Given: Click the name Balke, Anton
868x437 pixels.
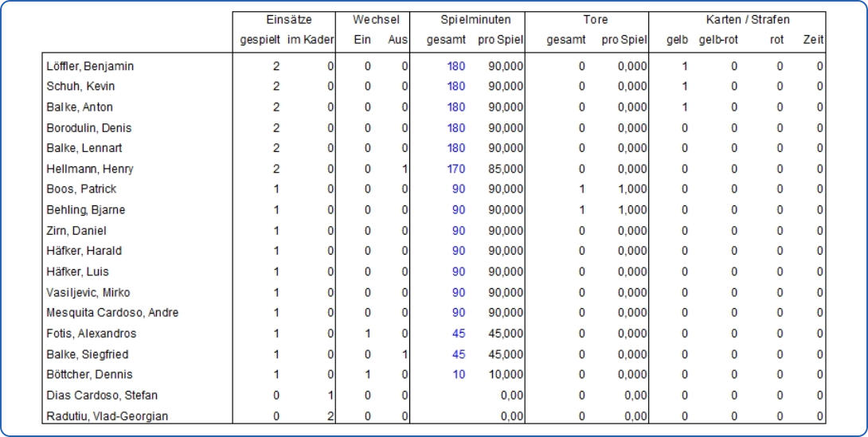Looking at the screenshot, I should click(80, 107).
